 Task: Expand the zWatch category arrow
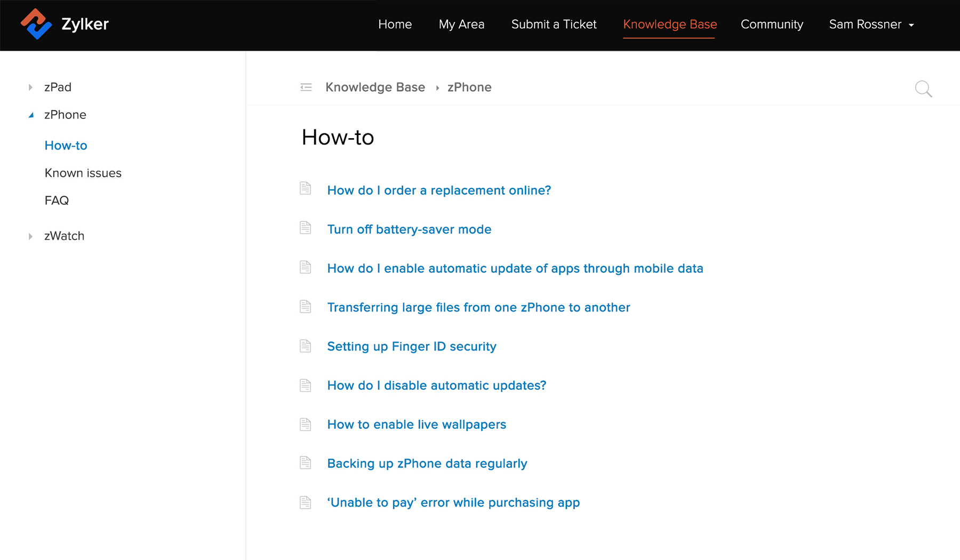click(x=30, y=236)
